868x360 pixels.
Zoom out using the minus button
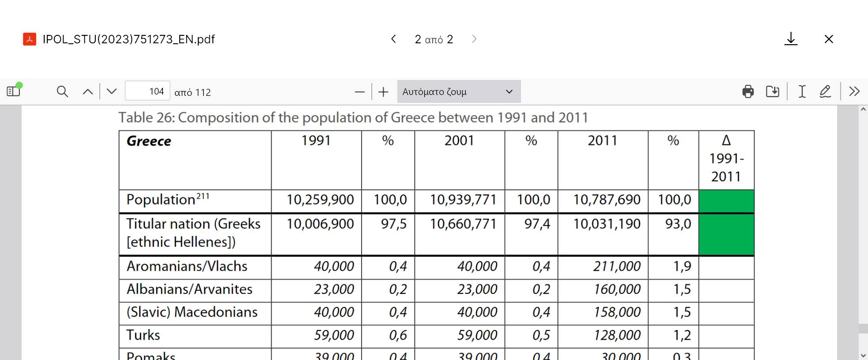[x=360, y=92]
